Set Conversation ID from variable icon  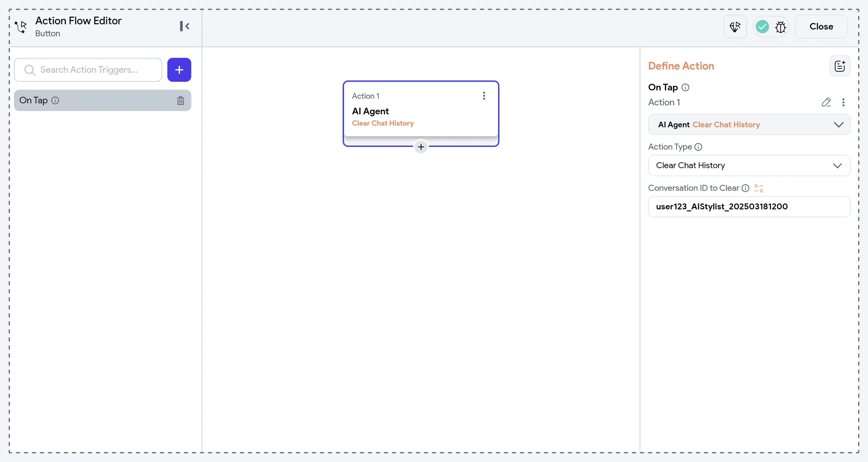tap(758, 188)
